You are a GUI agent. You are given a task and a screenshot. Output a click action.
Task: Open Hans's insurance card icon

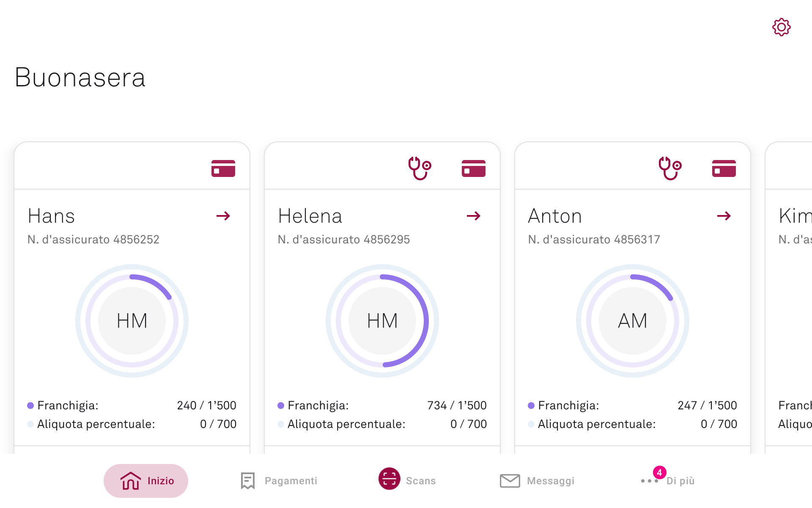tap(223, 168)
